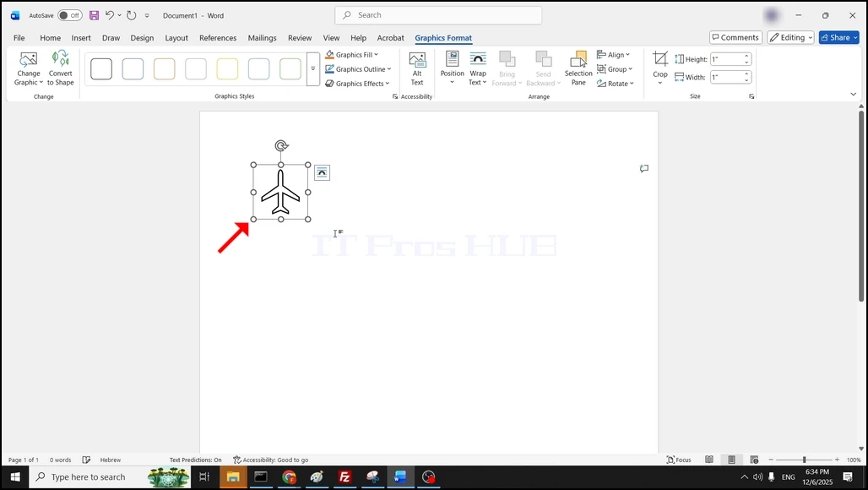
Task: Open the Editing mode dropdown
Action: coord(790,37)
